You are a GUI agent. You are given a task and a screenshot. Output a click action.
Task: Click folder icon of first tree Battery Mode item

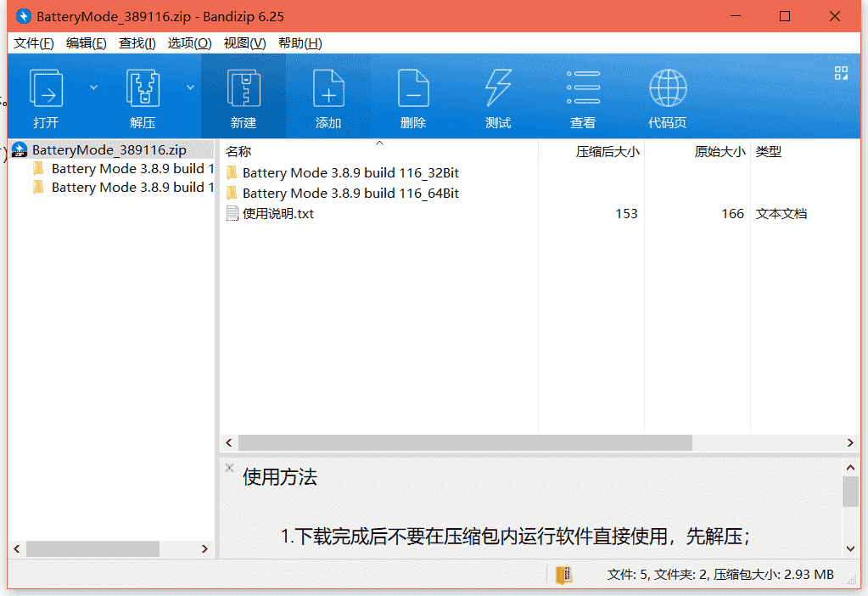pos(38,168)
